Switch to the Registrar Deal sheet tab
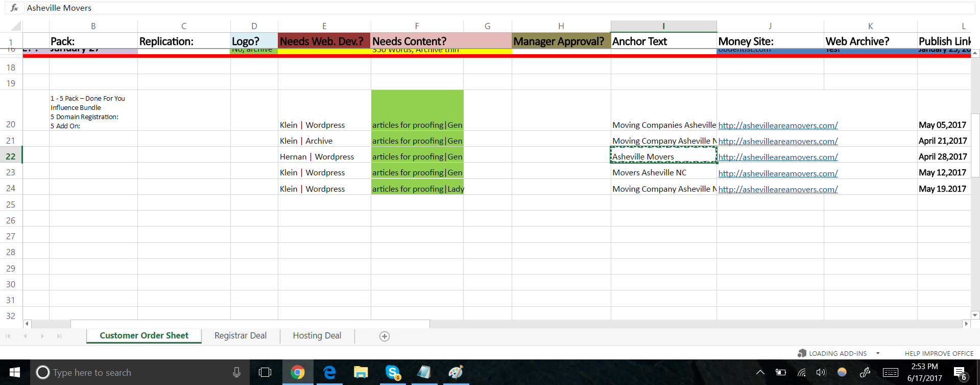The height and width of the screenshot is (385, 980). click(x=240, y=335)
